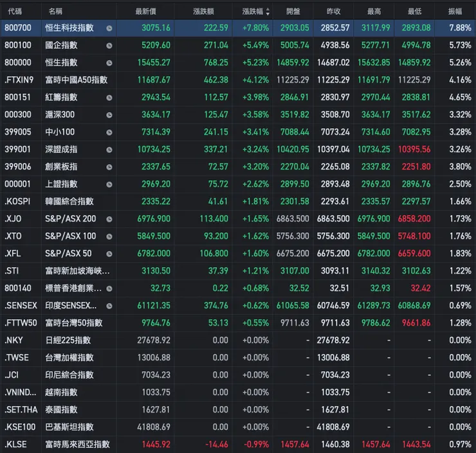Click clock icon beside 恒生指數
The width and height of the screenshot is (476, 453).
[109, 63]
